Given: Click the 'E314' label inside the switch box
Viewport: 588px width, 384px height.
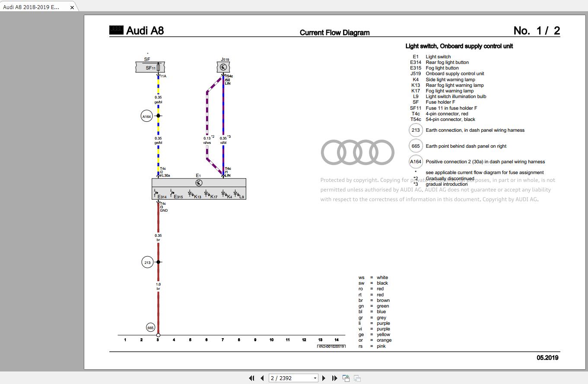Looking at the screenshot, I should point(162,197).
